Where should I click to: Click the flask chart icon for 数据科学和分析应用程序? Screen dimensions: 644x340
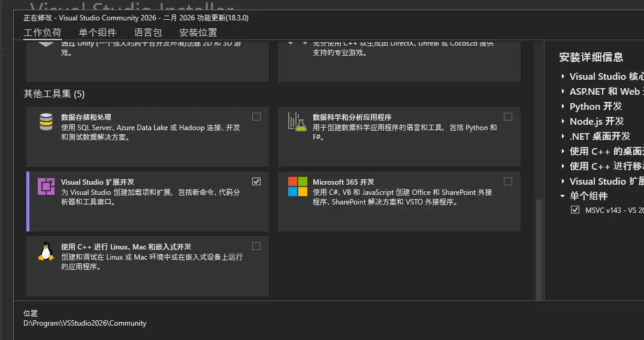[297, 122]
